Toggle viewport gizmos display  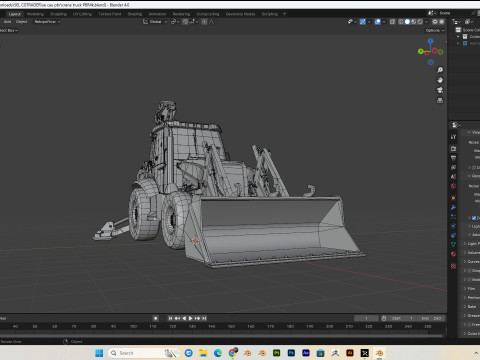click(x=363, y=22)
